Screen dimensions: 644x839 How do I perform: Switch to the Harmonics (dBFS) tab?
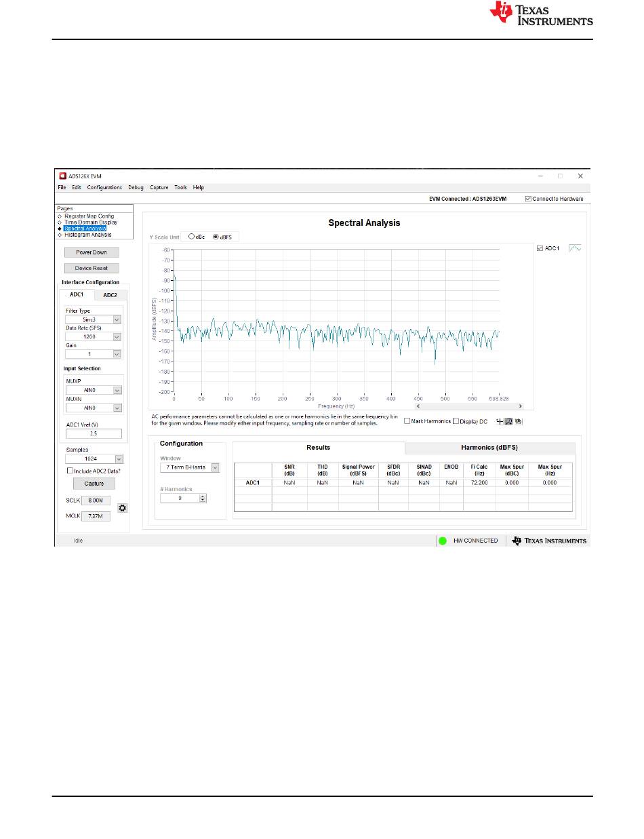point(489,448)
